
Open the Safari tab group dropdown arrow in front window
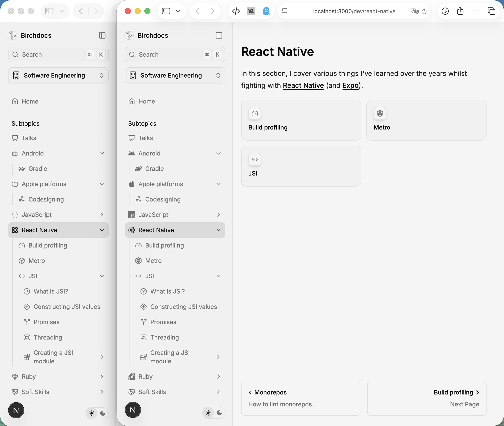(179, 11)
